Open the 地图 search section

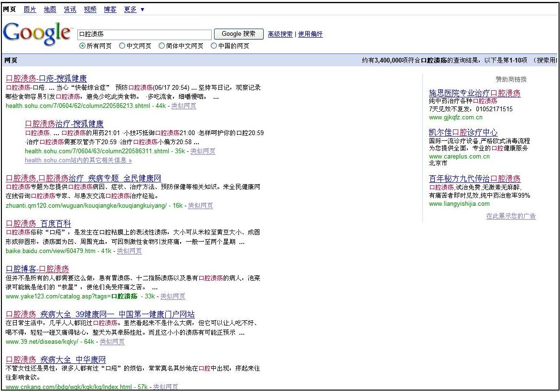50,9
